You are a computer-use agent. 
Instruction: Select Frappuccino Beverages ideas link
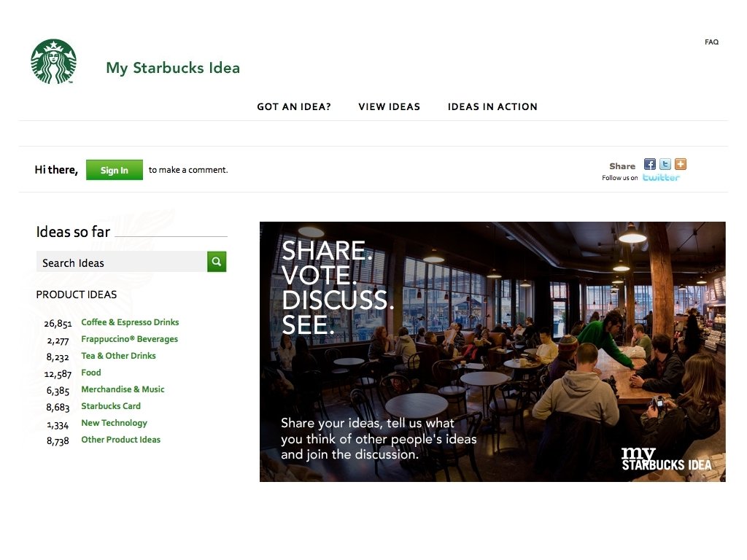click(x=130, y=339)
